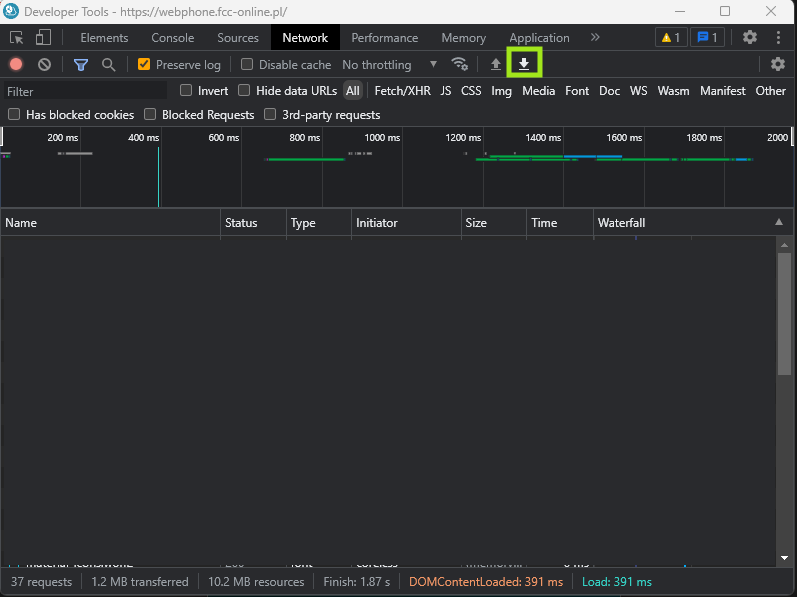Open the network conditions Wi-Fi icon

click(x=460, y=64)
